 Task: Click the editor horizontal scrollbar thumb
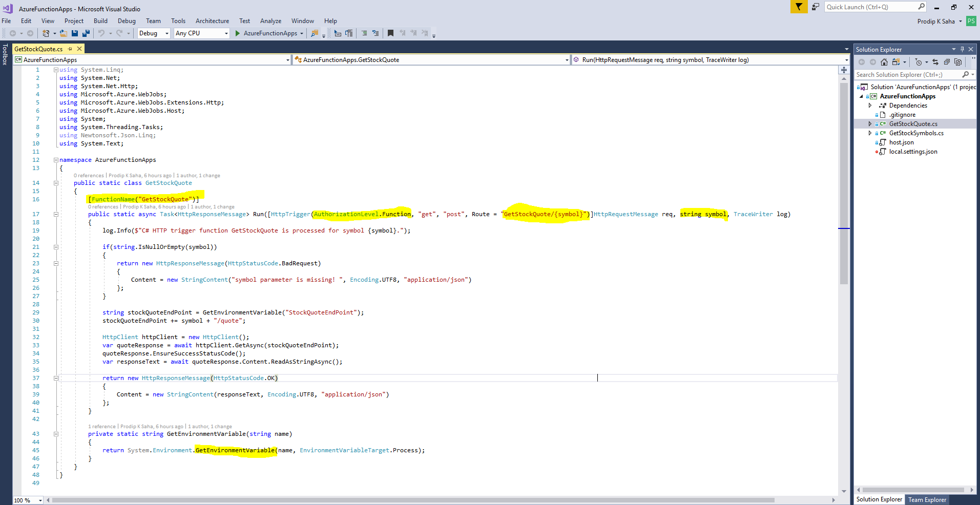413,500
